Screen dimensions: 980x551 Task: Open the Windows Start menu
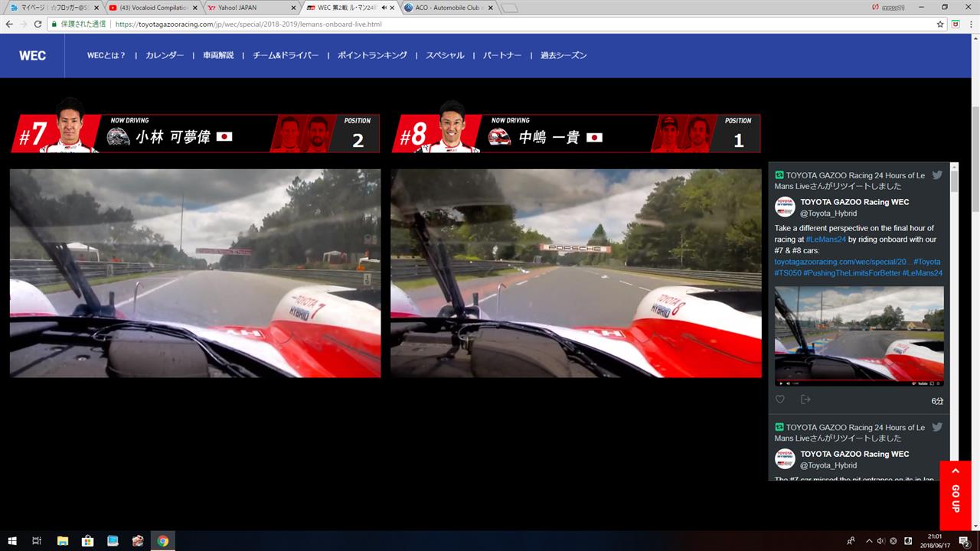12,541
